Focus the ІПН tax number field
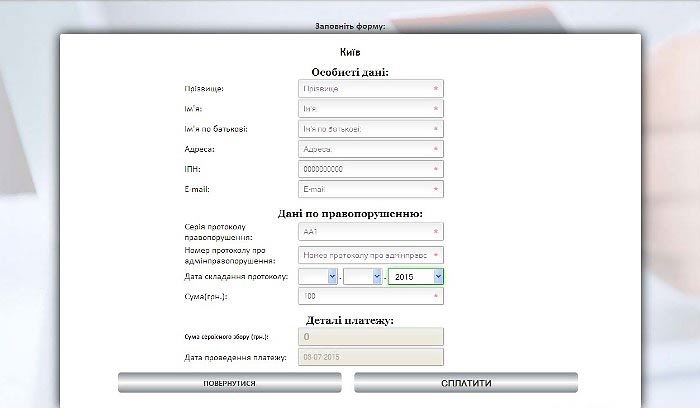Viewport: 700px width, 408px height. 371,169
